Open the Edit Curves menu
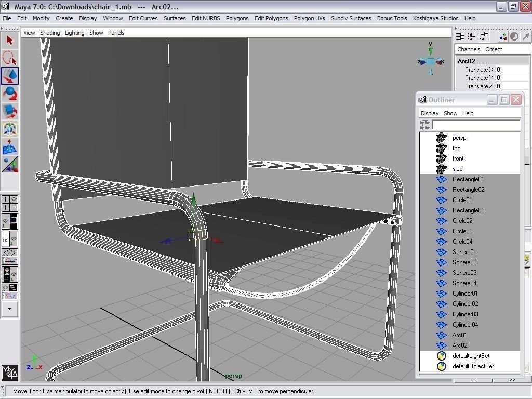Image resolution: width=532 pixels, height=399 pixels. tap(143, 18)
